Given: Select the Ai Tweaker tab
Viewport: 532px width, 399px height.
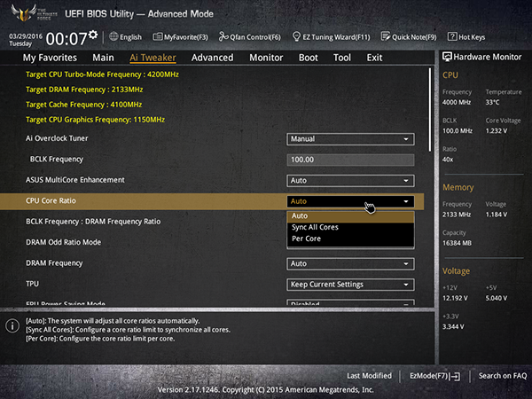Looking at the screenshot, I should (x=153, y=58).
